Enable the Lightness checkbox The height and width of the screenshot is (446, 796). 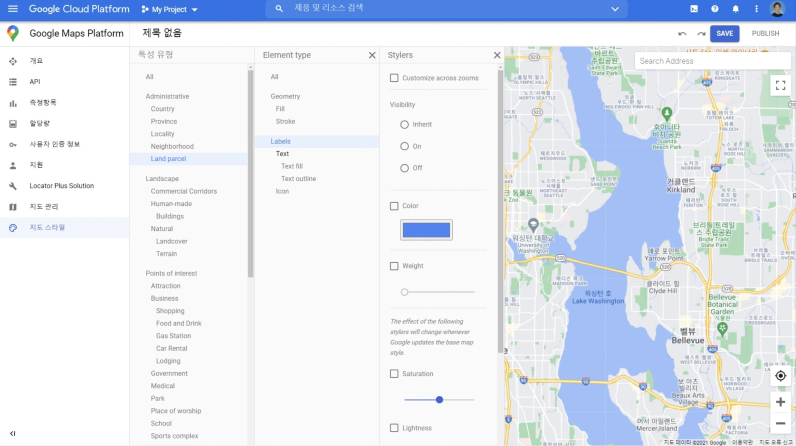coord(394,428)
